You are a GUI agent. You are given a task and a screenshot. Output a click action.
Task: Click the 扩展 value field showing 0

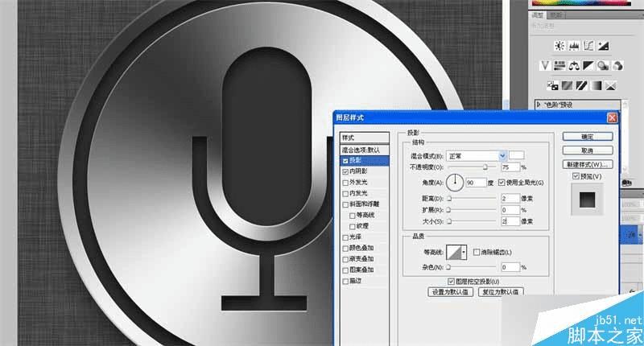[x=510, y=210]
